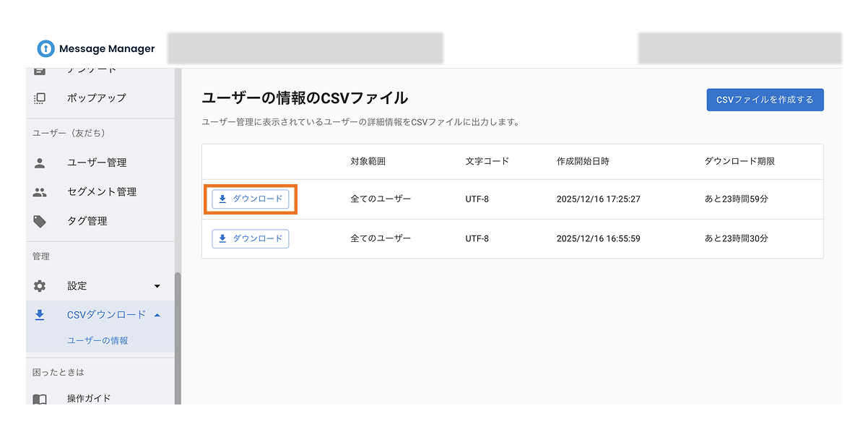This screenshot has height=437, width=868.
Task: Expand the 設定 menu chevron
Action: click(157, 285)
